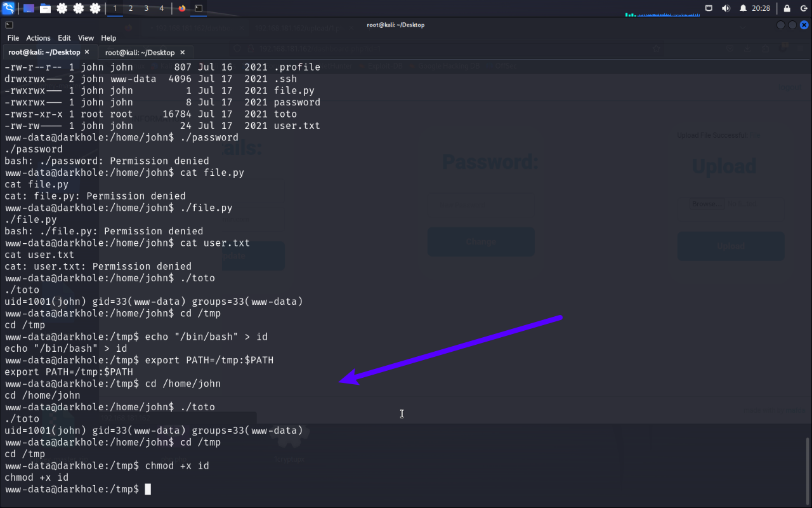Click the prompt line 'cat user.txt'
This screenshot has width=812, height=508.
(x=128, y=243)
